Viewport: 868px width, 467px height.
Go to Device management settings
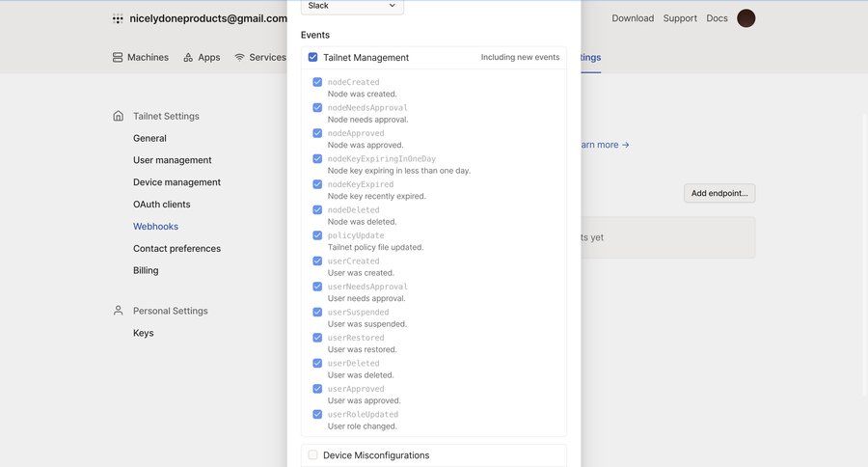click(x=176, y=182)
